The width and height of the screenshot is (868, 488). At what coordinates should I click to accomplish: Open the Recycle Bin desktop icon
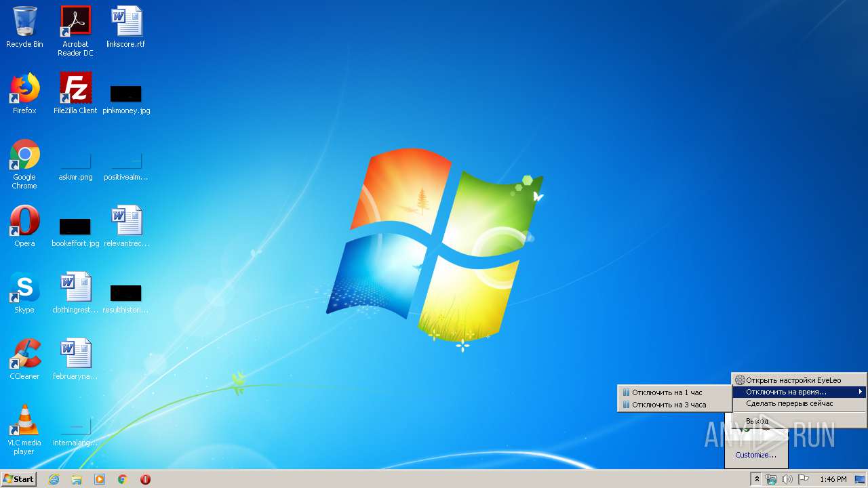[24, 28]
